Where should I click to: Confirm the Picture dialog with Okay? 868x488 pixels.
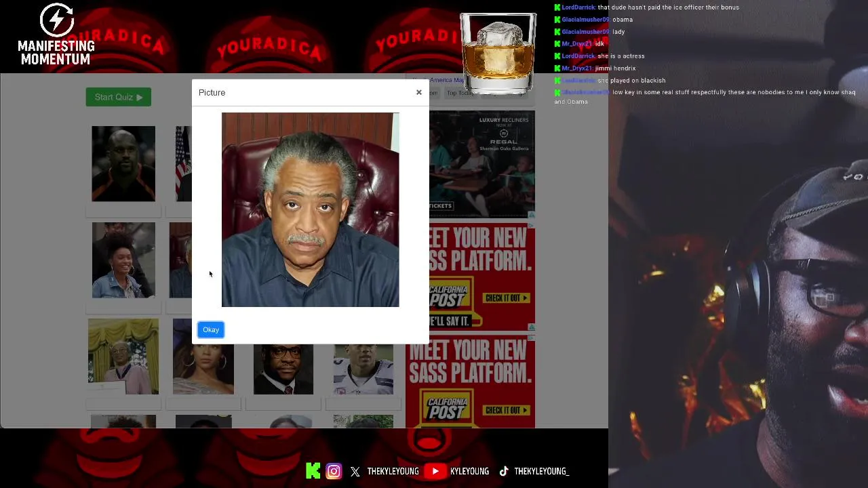pos(211,330)
